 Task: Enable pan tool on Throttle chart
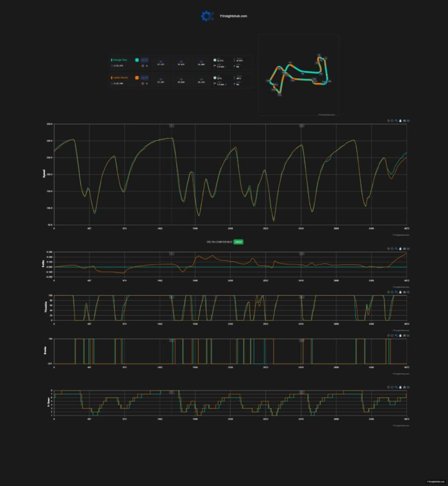(400, 292)
